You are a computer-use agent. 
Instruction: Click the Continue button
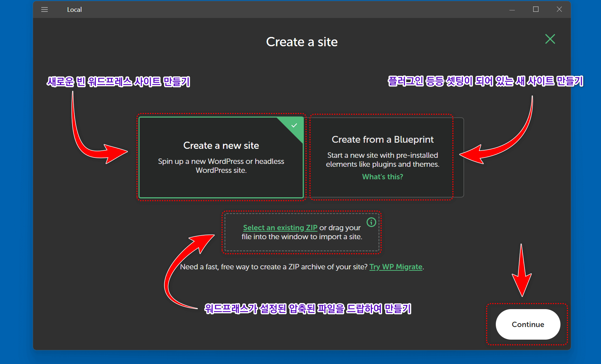coord(528,324)
